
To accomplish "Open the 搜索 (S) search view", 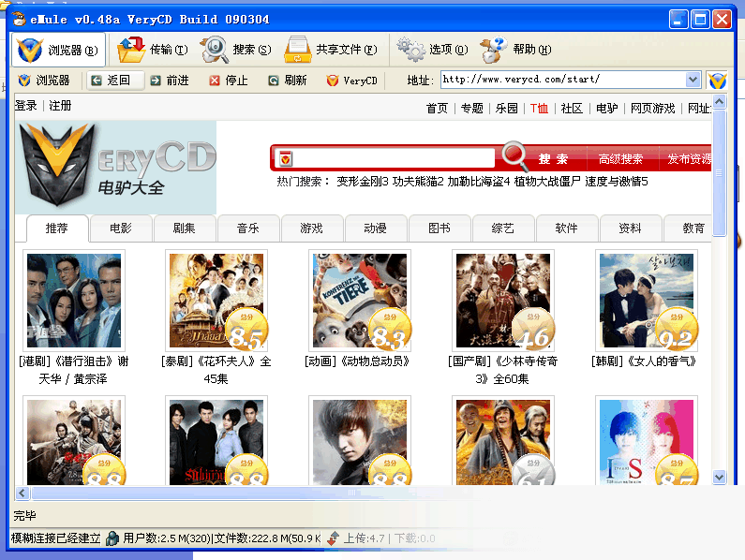I will coord(235,50).
